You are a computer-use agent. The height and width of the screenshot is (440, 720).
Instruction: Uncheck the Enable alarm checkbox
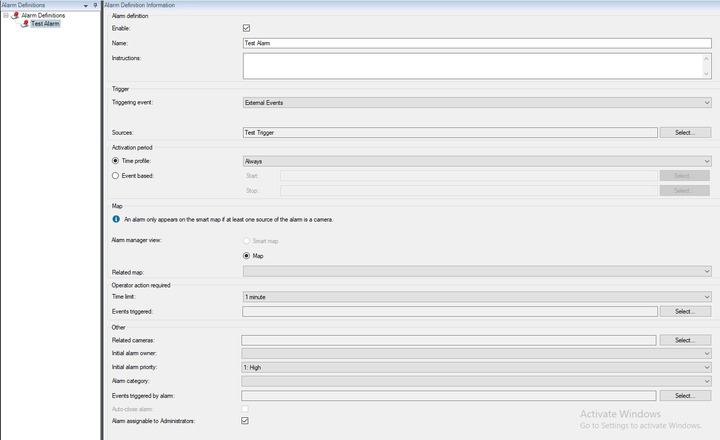[247, 28]
